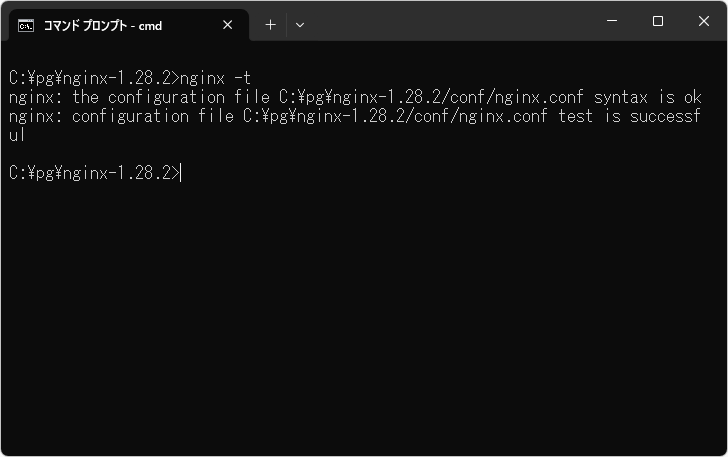This screenshot has height=457, width=728.
Task: Click the wrapped 'ul' text line
Action: click(x=17, y=135)
